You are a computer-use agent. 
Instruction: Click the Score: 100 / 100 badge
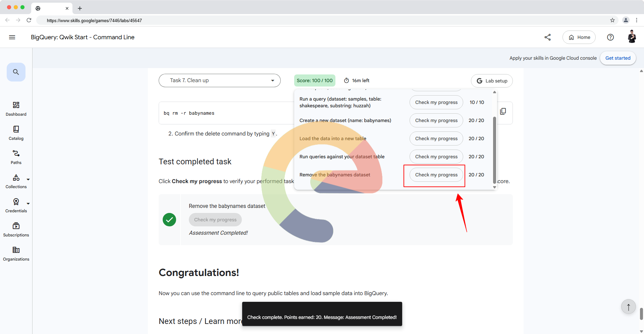[315, 80]
